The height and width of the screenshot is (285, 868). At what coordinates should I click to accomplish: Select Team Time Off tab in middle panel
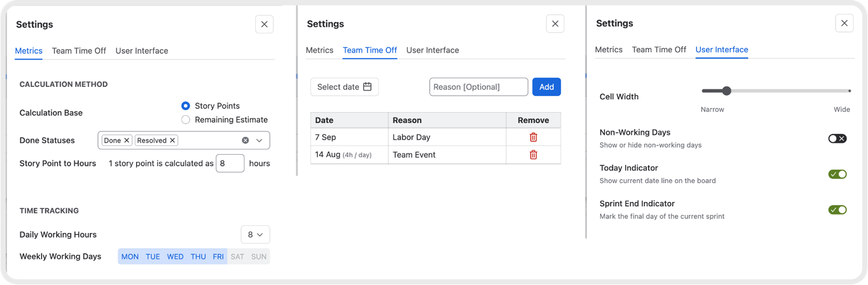[370, 50]
